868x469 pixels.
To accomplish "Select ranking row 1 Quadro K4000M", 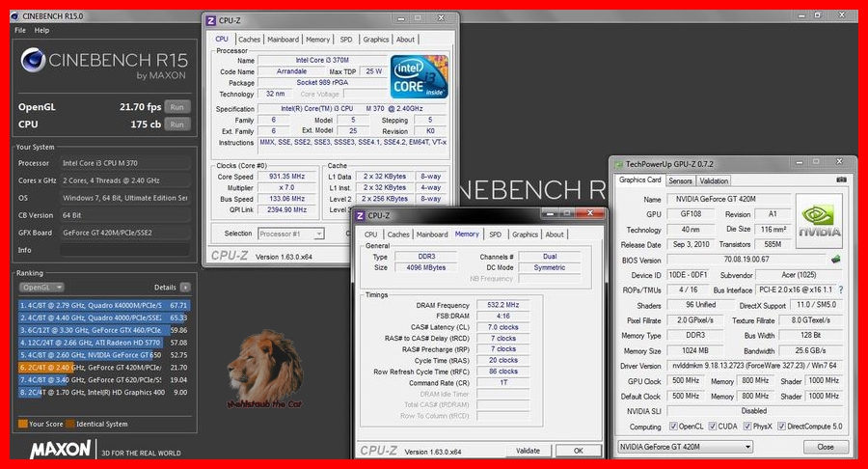I will pyautogui.click(x=103, y=305).
